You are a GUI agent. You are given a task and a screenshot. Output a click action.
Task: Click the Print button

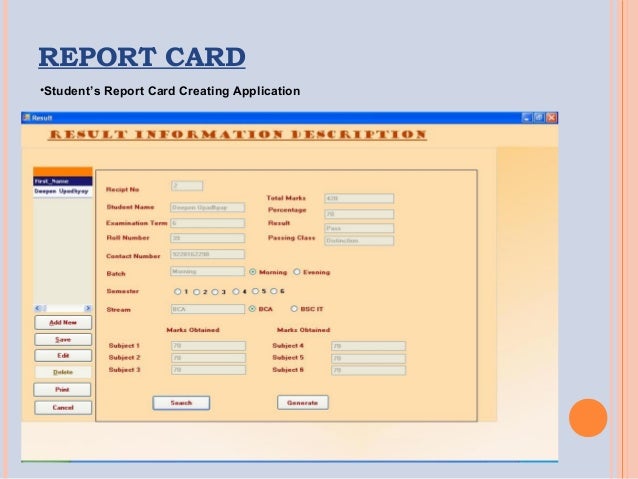point(62,389)
